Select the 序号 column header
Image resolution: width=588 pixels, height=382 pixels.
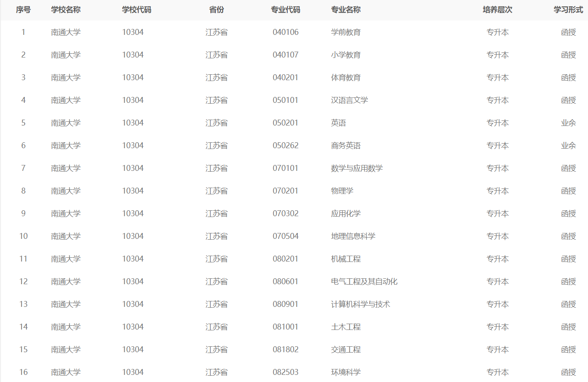click(24, 10)
